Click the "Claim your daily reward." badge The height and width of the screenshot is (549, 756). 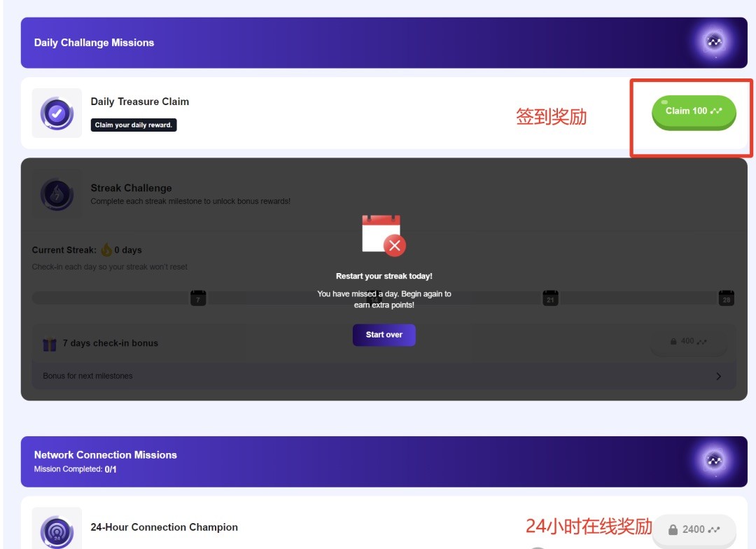134,125
